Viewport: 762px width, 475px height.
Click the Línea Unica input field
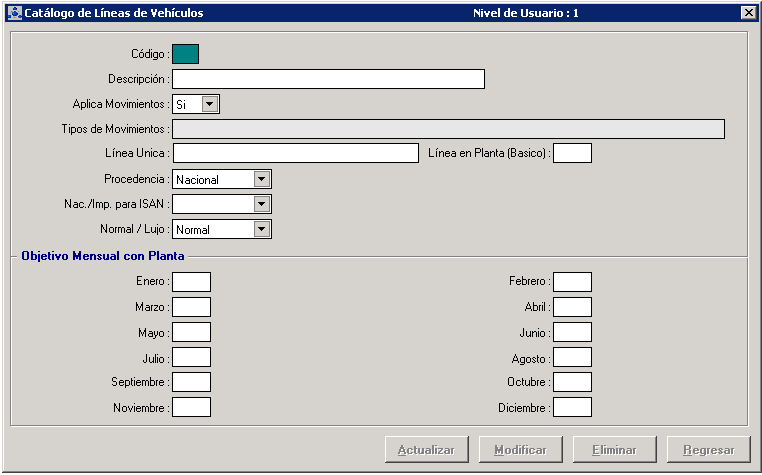[295, 153]
